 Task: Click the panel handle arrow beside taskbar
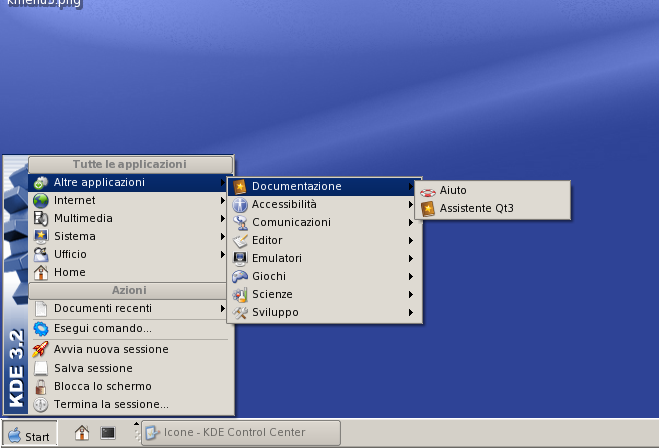136,424
